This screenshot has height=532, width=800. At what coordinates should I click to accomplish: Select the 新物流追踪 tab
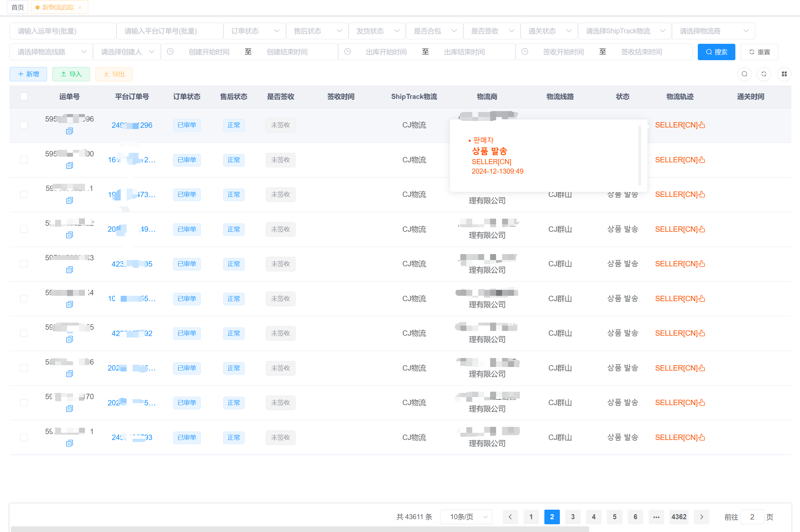tap(58, 7)
